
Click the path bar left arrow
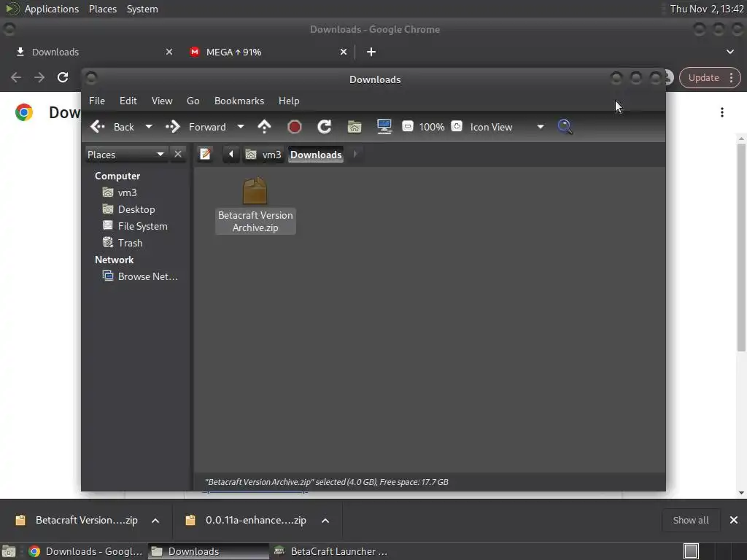(x=231, y=155)
